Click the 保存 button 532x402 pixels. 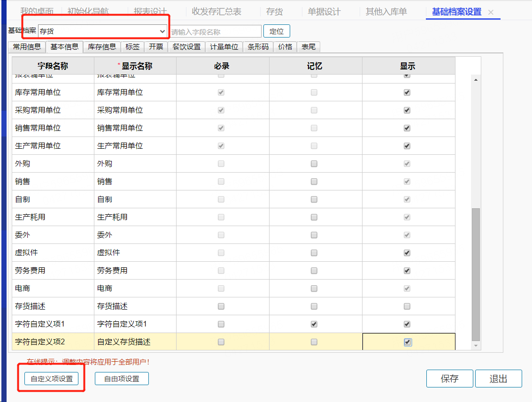[449, 378]
